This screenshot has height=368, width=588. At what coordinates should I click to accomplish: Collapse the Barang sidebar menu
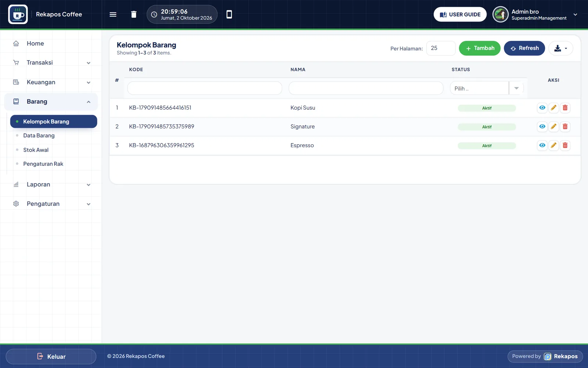pos(51,102)
